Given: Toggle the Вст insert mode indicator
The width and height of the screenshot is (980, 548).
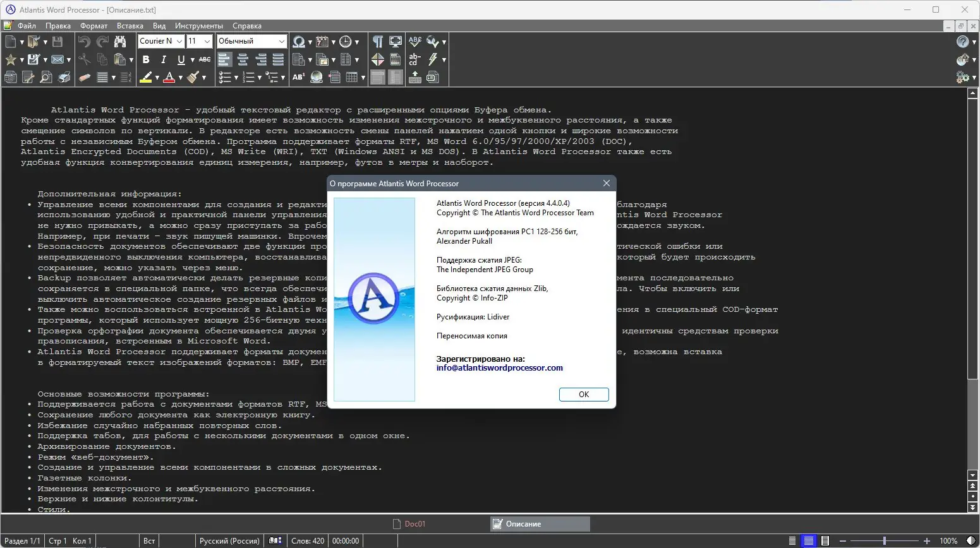Looking at the screenshot, I should point(149,540).
